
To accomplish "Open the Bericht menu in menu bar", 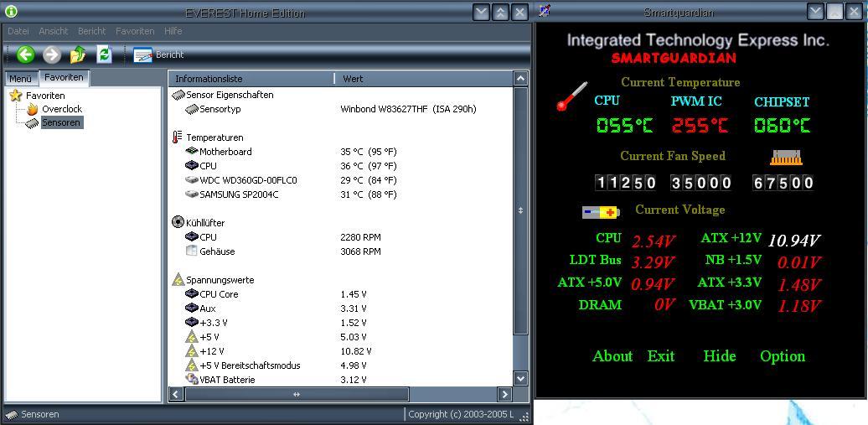I will (92, 31).
